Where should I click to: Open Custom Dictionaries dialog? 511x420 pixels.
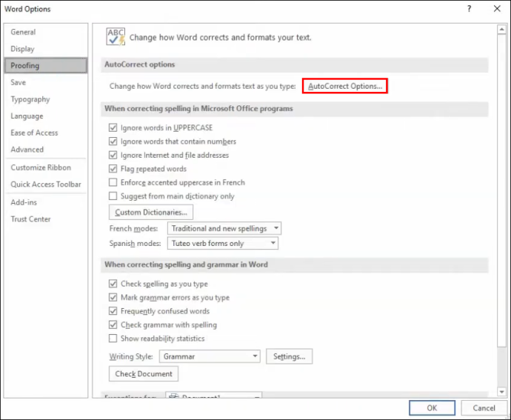(151, 213)
